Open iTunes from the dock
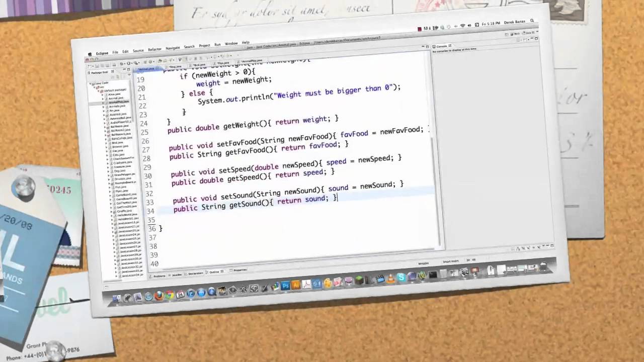Screen dimensions: 644x362 click(191, 293)
